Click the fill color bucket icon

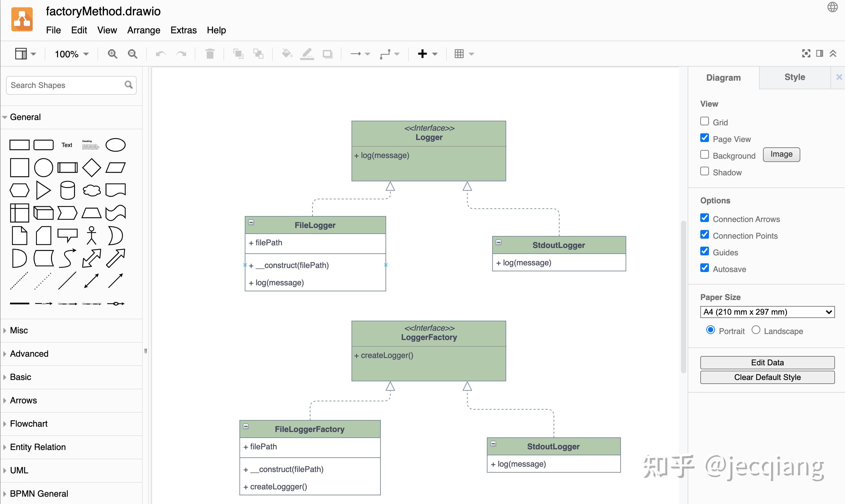[287, 54]
